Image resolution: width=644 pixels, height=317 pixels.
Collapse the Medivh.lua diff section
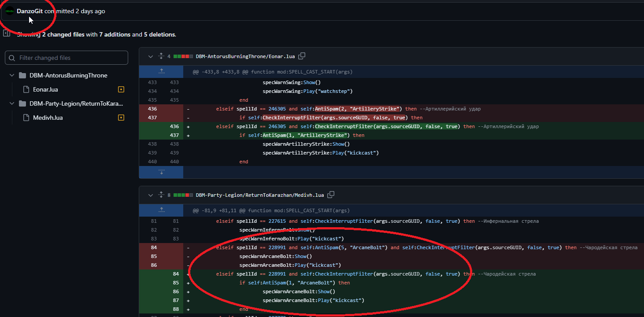151,195
